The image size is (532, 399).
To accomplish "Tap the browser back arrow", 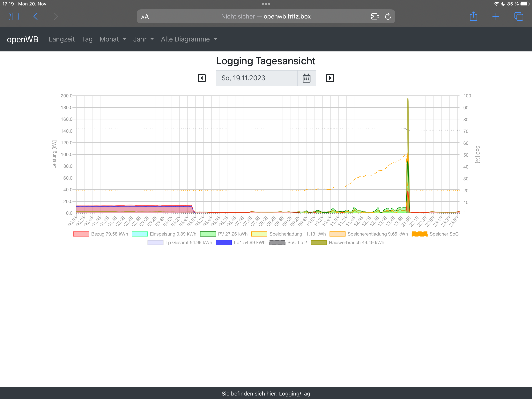I will [36, 16].
